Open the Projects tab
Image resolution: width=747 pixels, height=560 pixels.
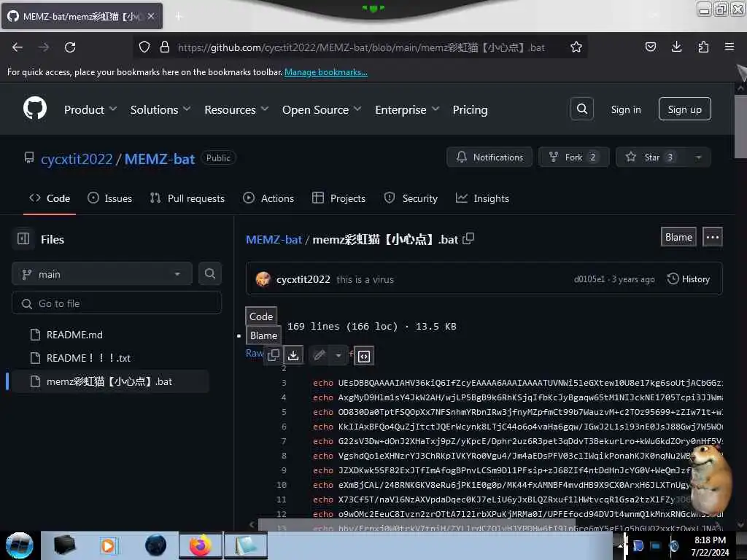[x=338, y=198]
